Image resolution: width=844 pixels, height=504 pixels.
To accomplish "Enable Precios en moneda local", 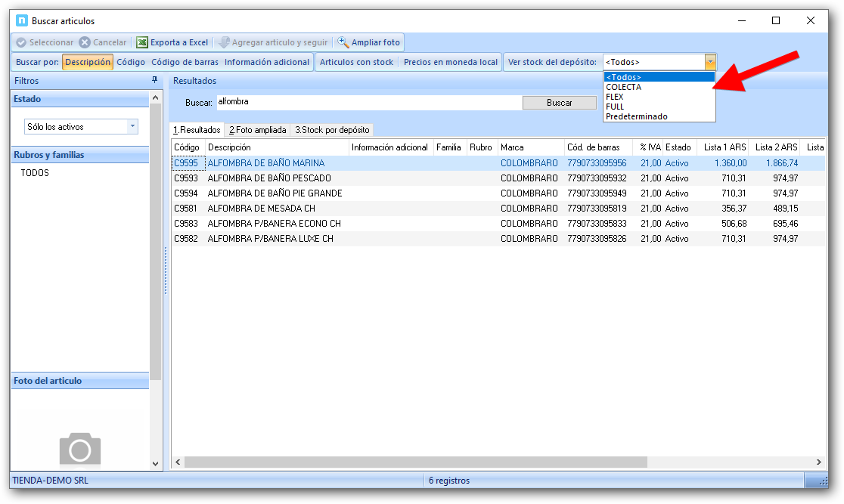I will tap(451, 62).
